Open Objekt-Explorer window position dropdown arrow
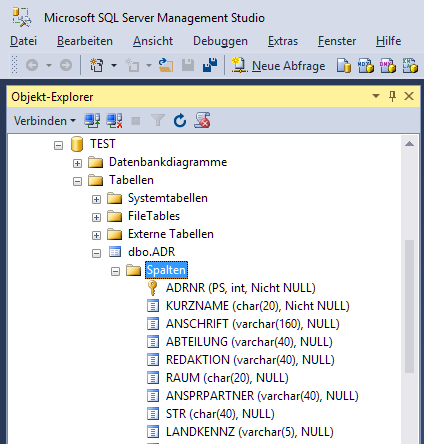 tap(376, 96)
